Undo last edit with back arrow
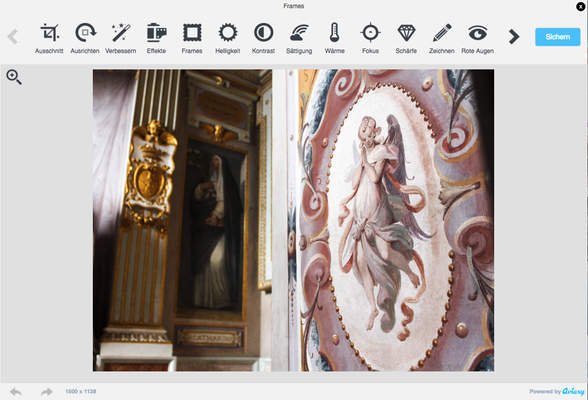Viewport: 588px width, 400px height. coord(16,392)
